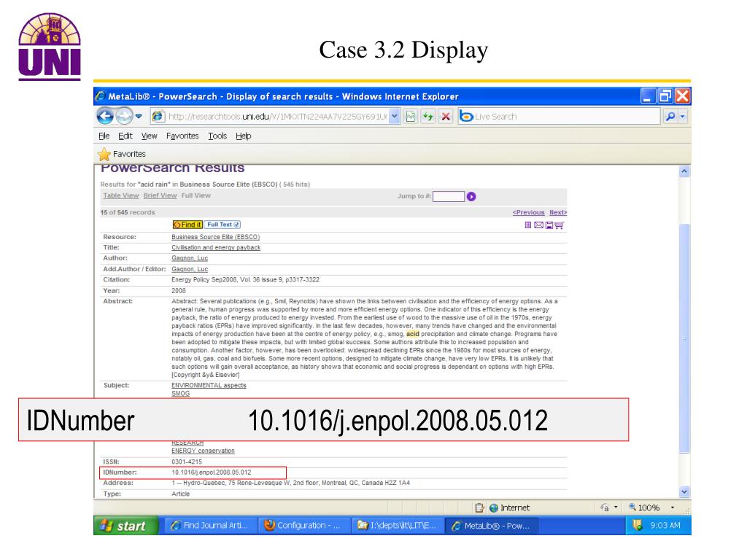This screenshot has height=560, width=747.
Task: Click the small IDNumber value 10.1016/j.enpol.2008.05.012
Action: [211, 472]
